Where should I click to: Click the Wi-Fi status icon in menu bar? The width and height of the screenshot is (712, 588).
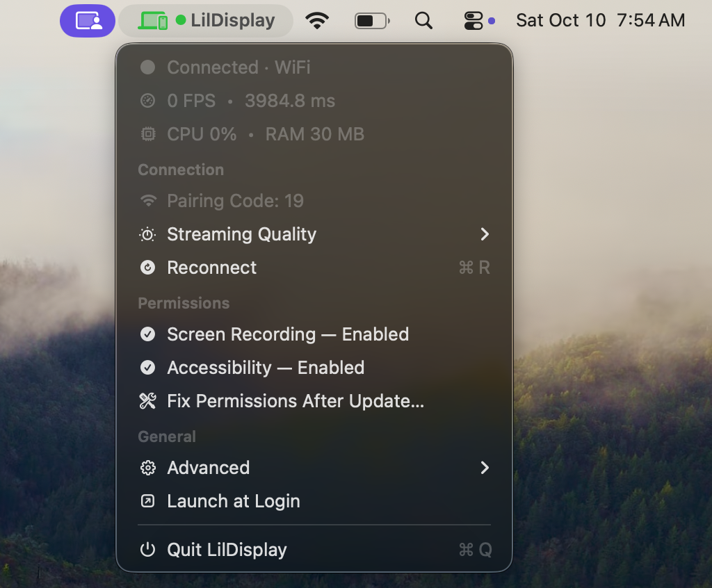pos(317,21)
